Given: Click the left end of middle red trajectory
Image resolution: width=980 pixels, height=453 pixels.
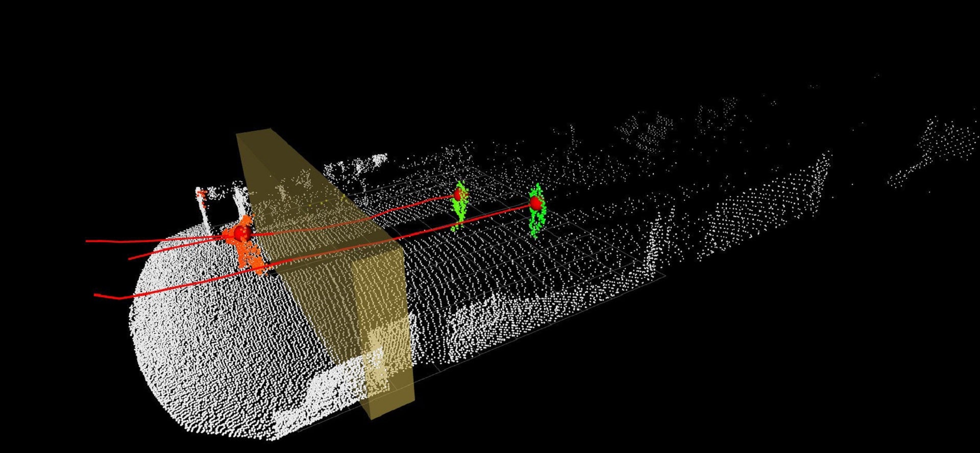Looking at the screenshot, I should click(130, 259).
